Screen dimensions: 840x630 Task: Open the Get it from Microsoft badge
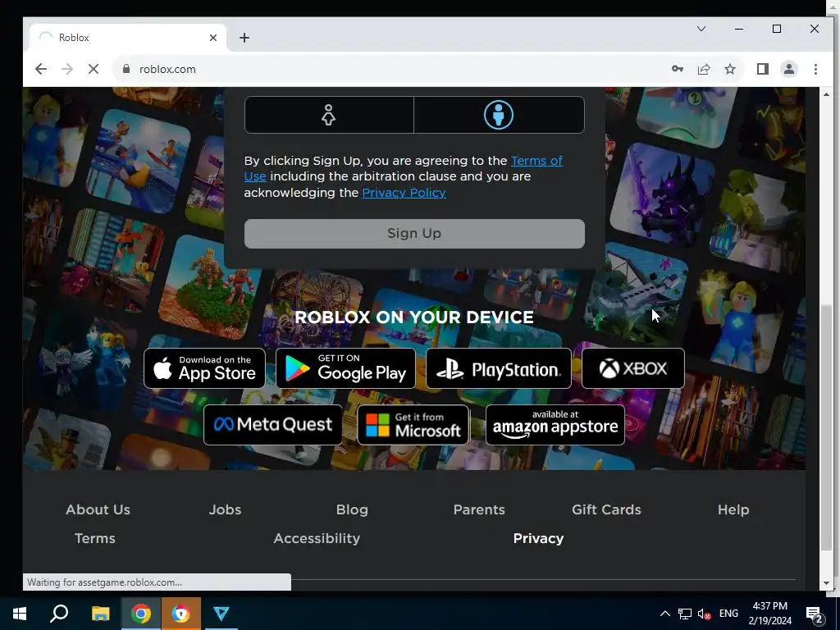click(x=413, y=425)
